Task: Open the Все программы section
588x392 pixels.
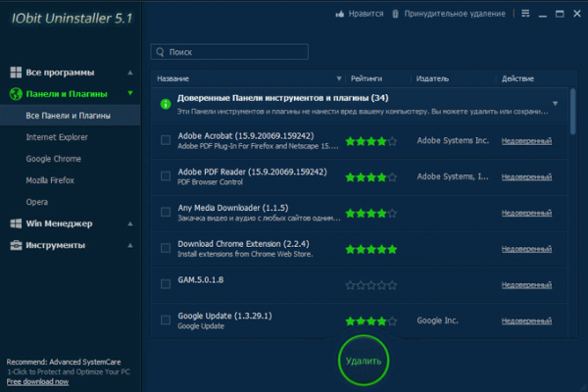Action: (x=60, y=73)
